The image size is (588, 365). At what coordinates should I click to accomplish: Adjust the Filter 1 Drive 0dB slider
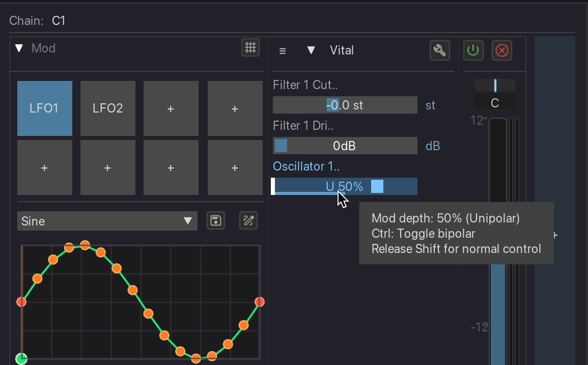coord(345,146)
